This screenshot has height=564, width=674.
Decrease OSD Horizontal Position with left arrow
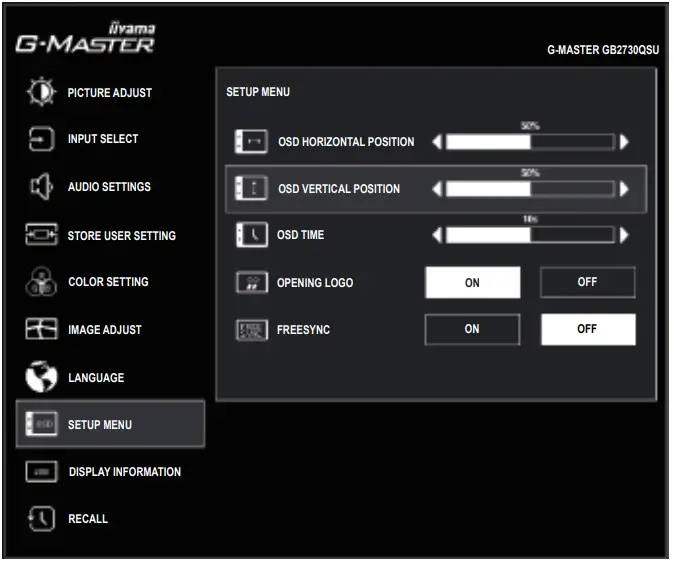437,141
